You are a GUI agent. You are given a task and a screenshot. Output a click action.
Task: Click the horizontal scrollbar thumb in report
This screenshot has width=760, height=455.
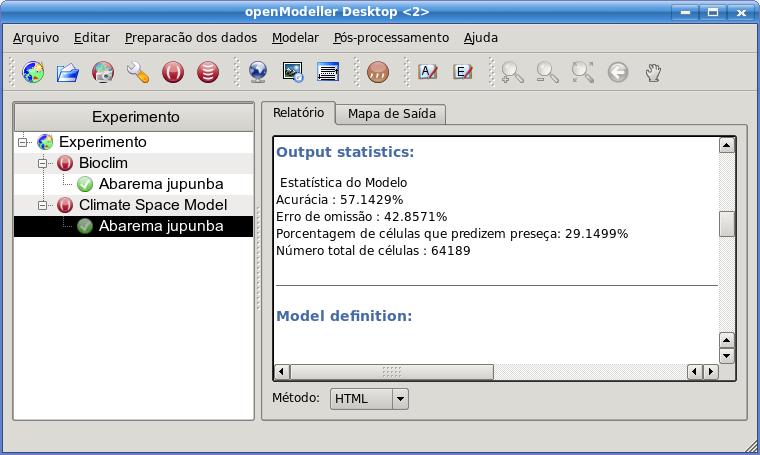tap(392, 372)
